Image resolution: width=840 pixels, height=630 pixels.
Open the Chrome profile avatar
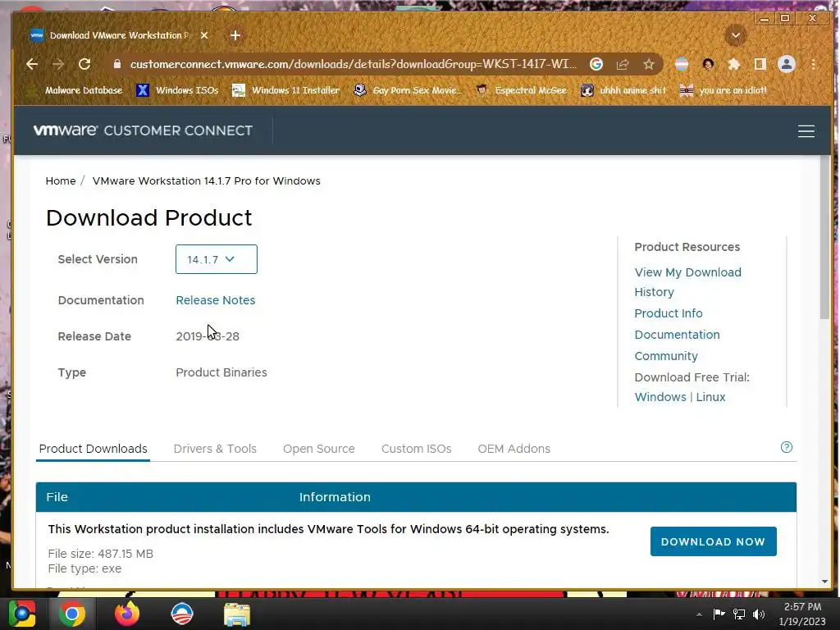pyautogui.click(x=787, y=64)
